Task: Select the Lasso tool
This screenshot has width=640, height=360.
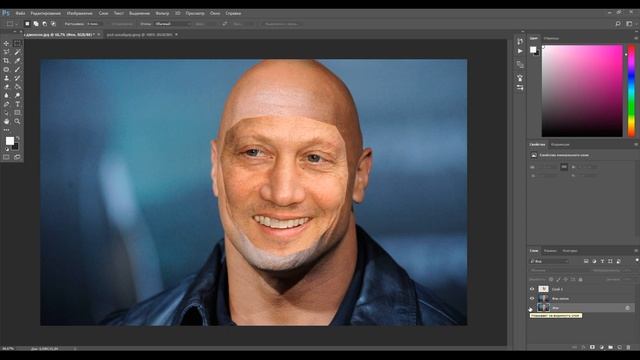Action: point(6,52)
